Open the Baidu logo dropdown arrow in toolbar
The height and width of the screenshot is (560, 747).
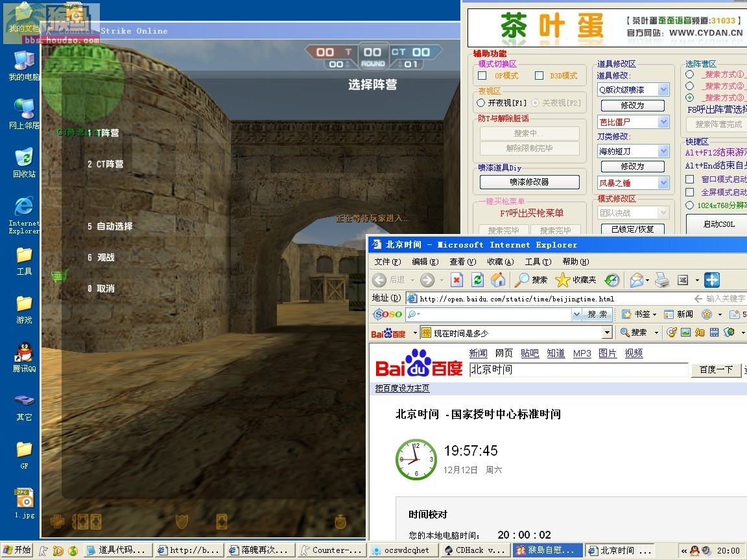click(415, 333)
